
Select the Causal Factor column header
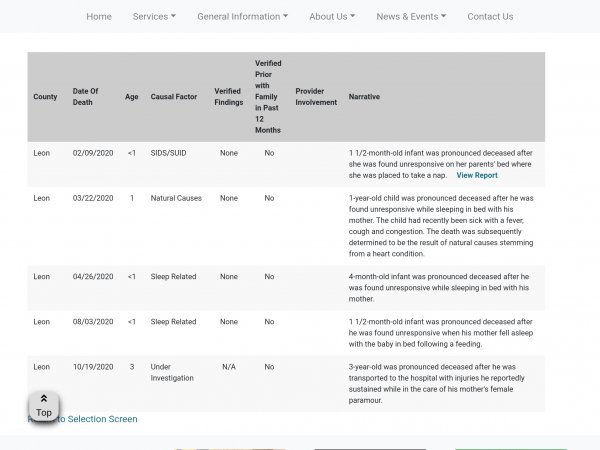(x=172, y=97)
